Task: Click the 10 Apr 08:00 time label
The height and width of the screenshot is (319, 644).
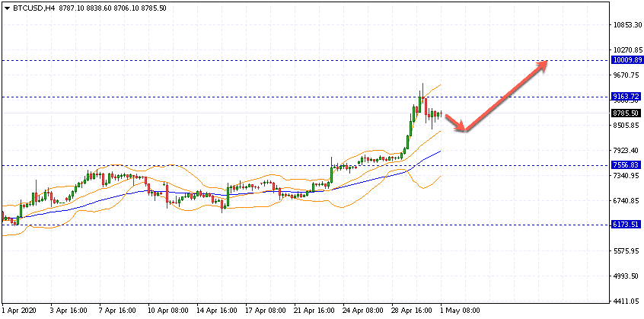Action: pos(168,311)
